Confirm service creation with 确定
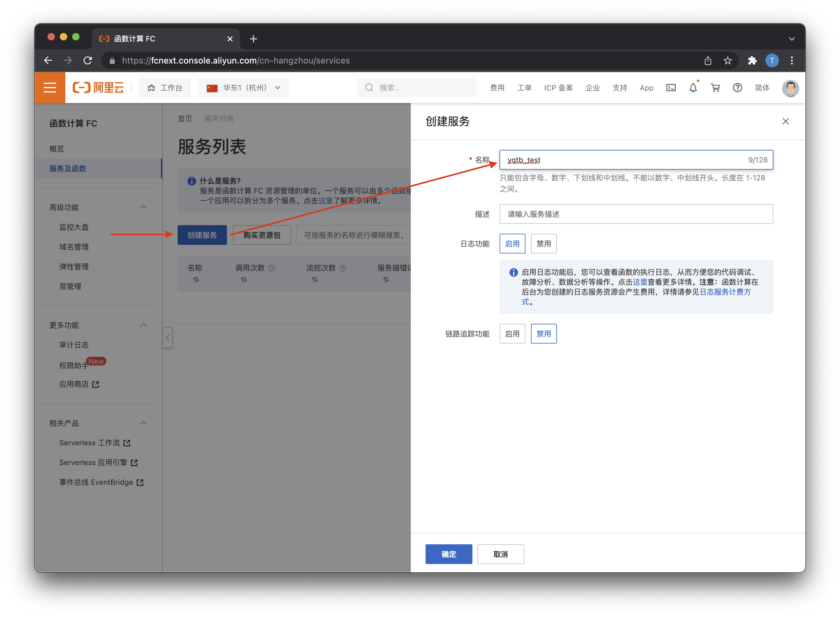This screenshot has width=840, height=618. pos(448,554)
